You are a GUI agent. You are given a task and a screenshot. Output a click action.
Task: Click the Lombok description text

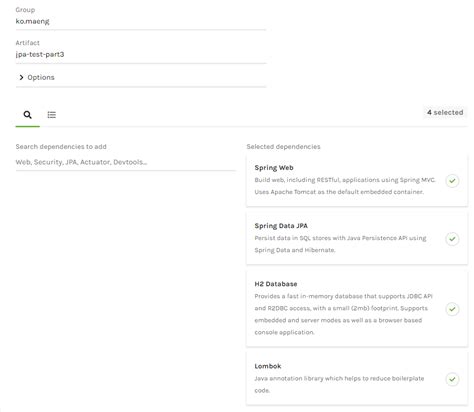click(339, 384)
